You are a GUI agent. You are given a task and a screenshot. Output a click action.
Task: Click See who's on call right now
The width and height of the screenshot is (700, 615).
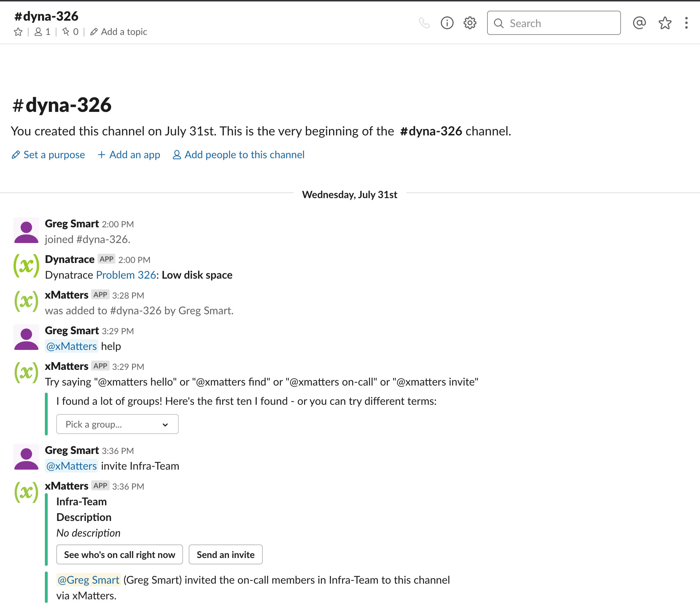[x=120, y=555]
